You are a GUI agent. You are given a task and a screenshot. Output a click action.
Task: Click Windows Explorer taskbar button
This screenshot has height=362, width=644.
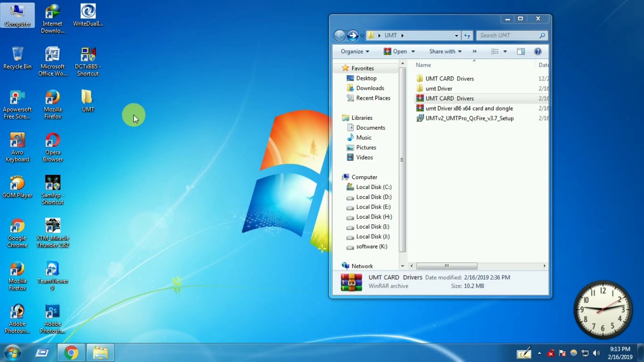(100, 353)
